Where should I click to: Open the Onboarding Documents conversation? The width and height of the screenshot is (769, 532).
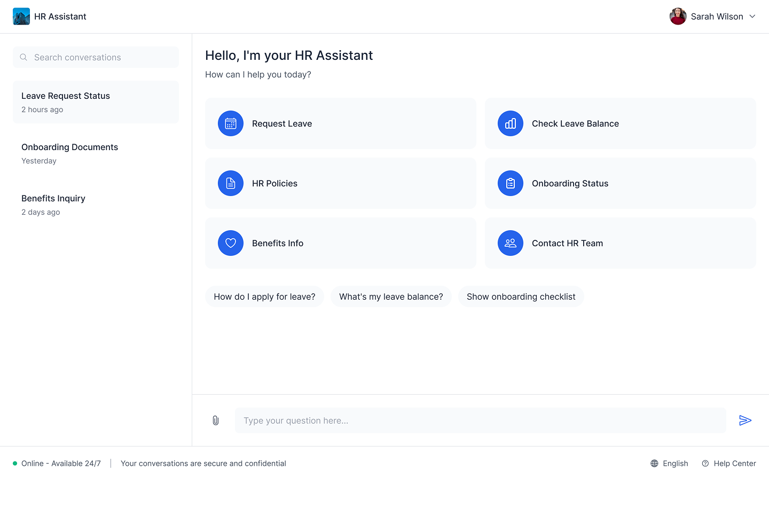tap(96, 153)
